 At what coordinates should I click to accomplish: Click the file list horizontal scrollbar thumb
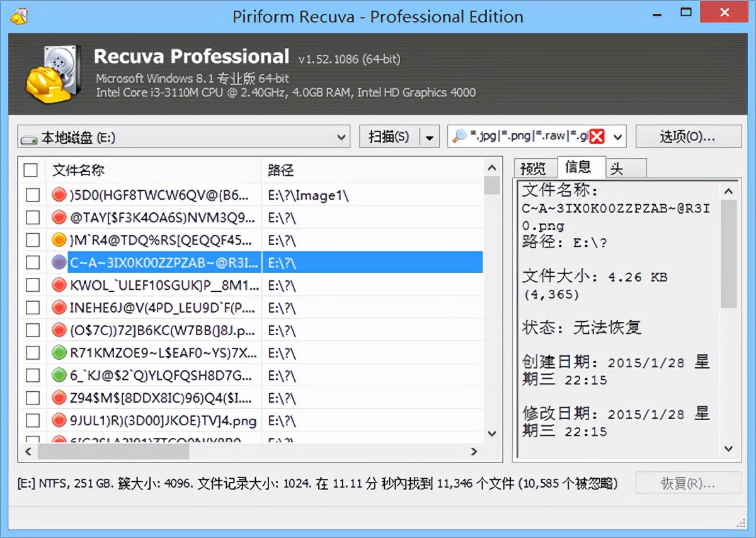113,452
